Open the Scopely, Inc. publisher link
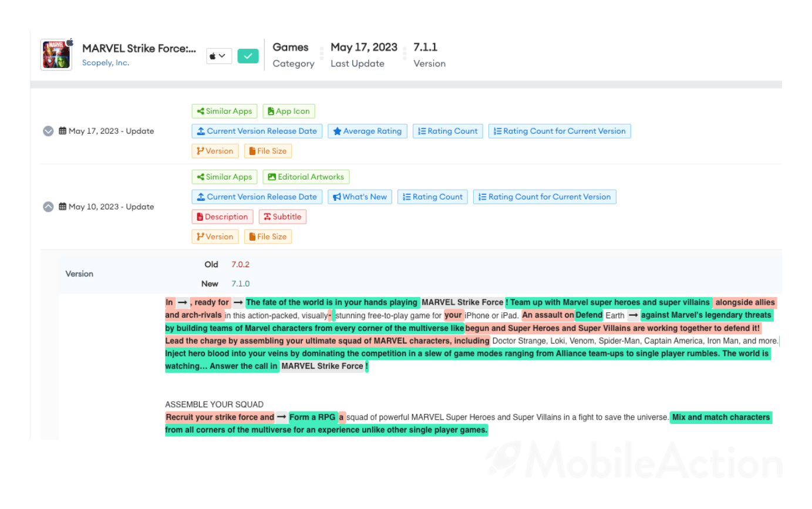 pos(106,63)
